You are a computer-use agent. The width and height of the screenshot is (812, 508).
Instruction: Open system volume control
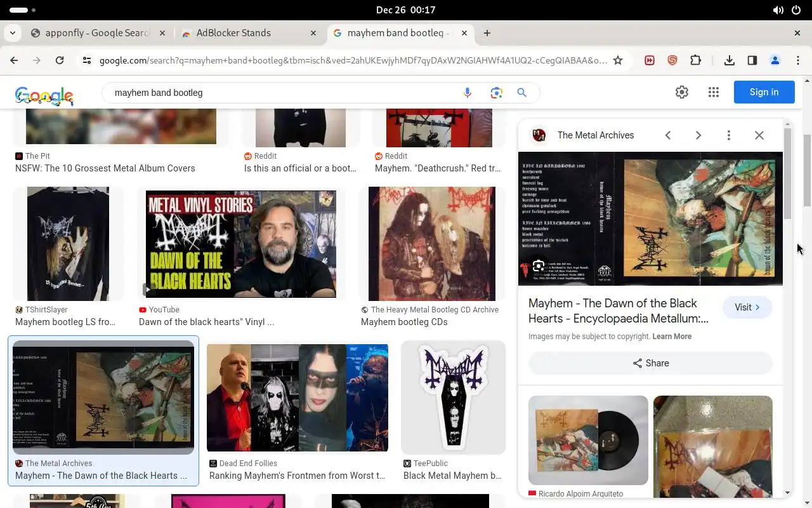(x=778, y=10)
